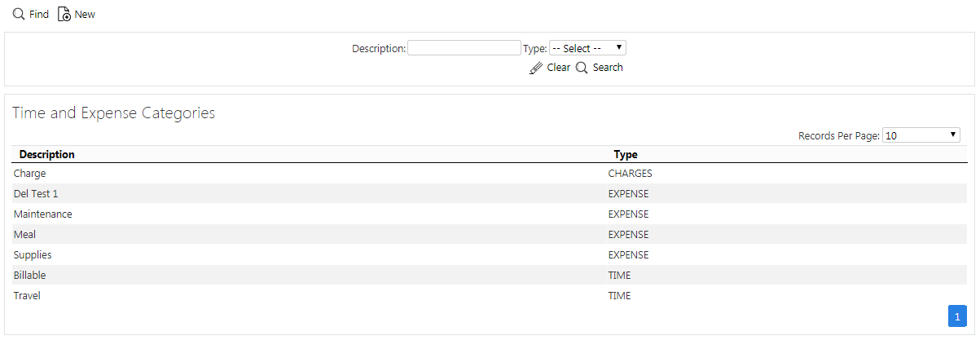The height and width of the screenshot is (340, 980).
Task: Select the Del Test 1 category
Action: tap(490, 194)
